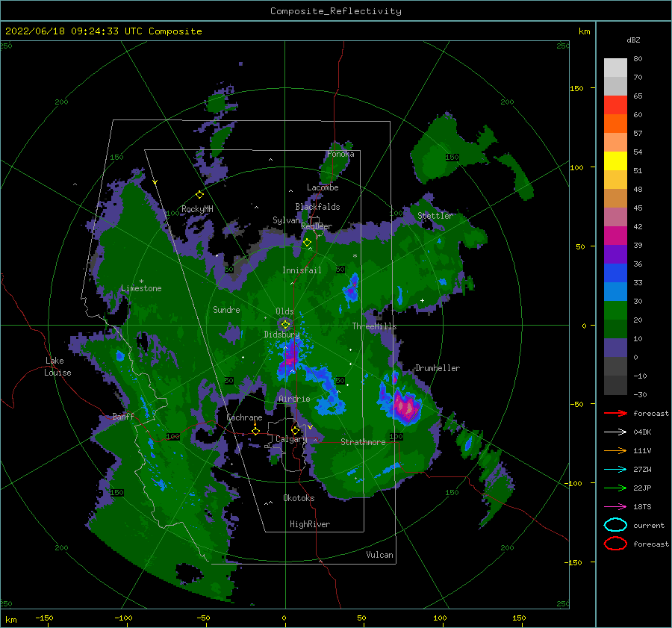The height and width of the screenshot is (628, 672).
Task: Click the blue color swatch at 36 dBZ
Action: point(615,273)
